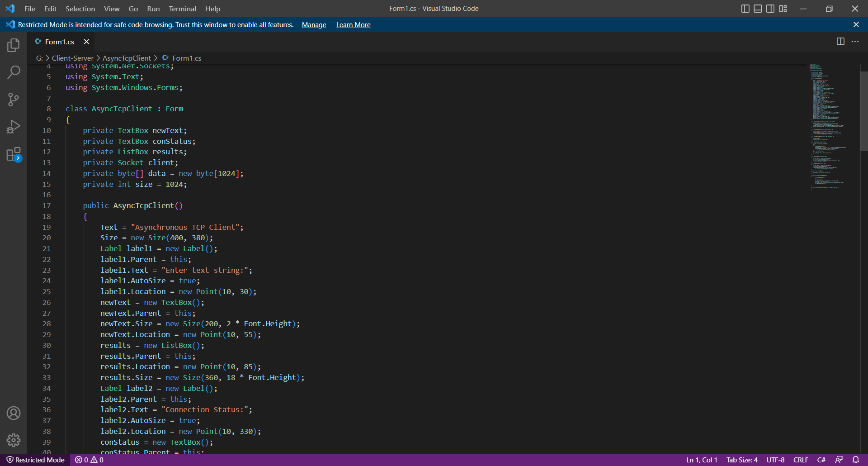
Task: Open the Run menu
Action: pos(153,9)
